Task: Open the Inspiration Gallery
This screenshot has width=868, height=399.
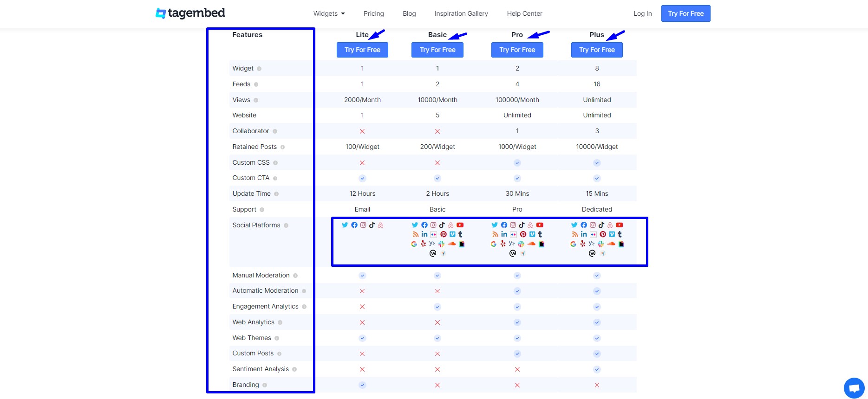Action: point(461,13)
